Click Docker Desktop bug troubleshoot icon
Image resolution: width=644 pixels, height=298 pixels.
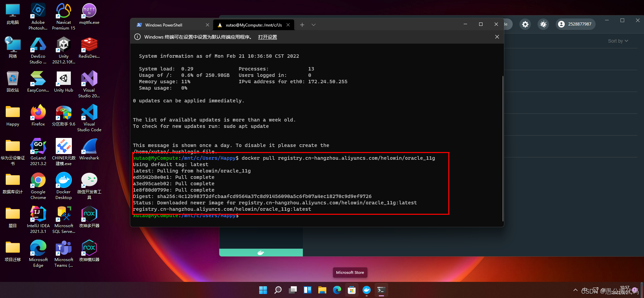point(543,24)
